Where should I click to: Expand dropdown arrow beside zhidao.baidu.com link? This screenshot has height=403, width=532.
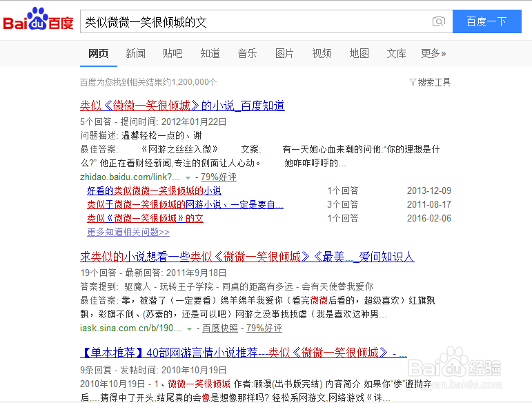188,177
